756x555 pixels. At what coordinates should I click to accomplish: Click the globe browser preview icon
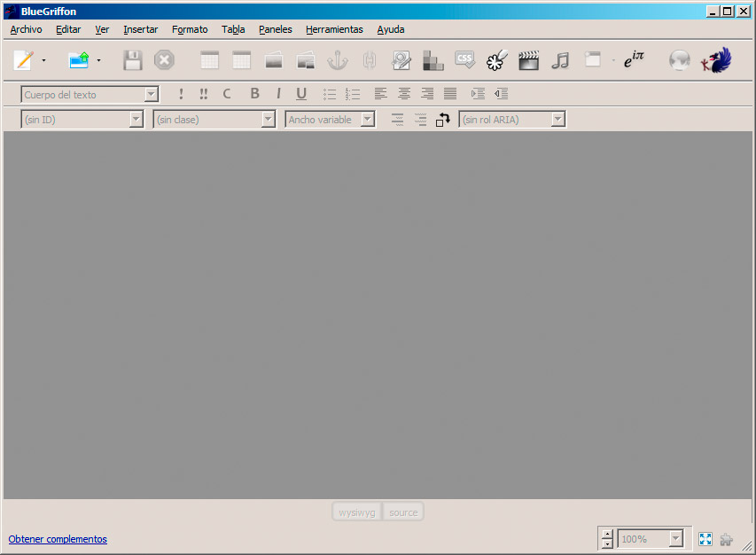[x=680, y=61]
